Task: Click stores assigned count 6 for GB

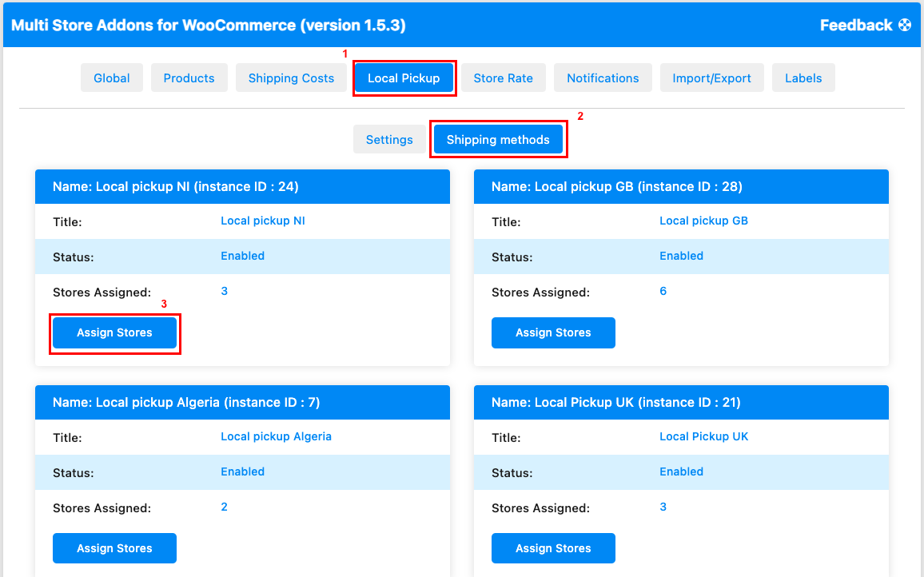Action: point(663,291)
